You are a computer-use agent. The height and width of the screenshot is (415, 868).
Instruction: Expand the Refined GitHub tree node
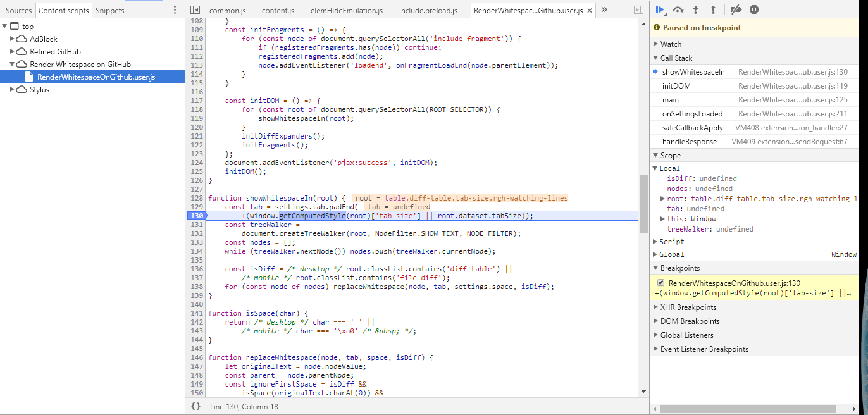13,52
